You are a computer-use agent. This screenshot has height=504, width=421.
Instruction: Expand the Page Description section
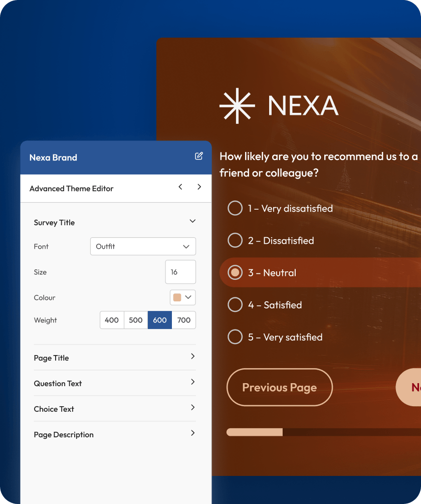tap(192, 433)
